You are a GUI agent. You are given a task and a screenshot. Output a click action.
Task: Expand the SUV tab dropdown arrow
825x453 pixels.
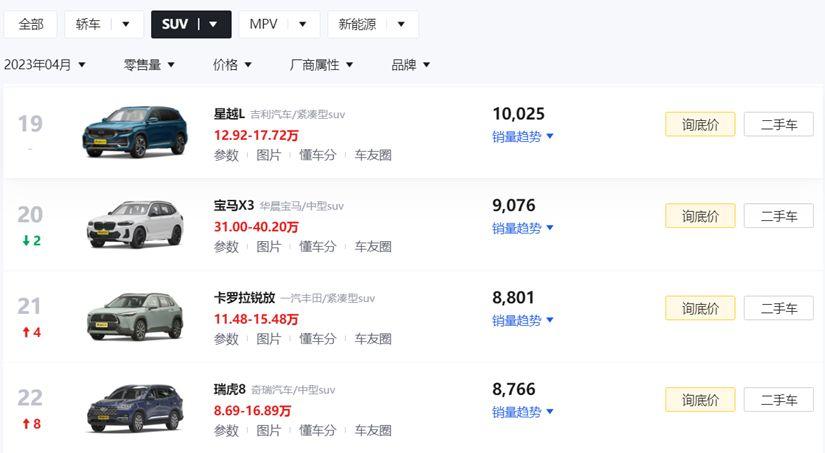(x=213, y=24)
